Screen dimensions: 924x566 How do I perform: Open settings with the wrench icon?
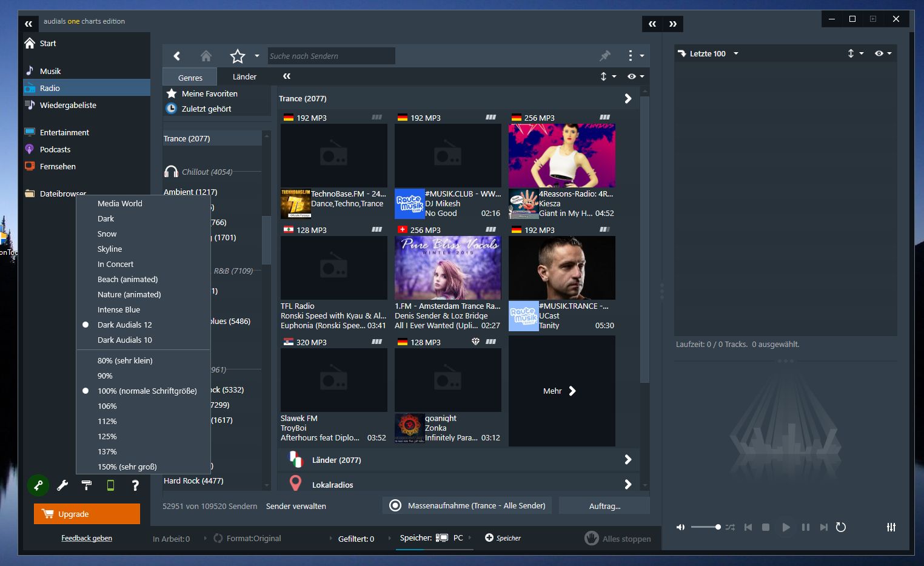[x=62, y=485]
